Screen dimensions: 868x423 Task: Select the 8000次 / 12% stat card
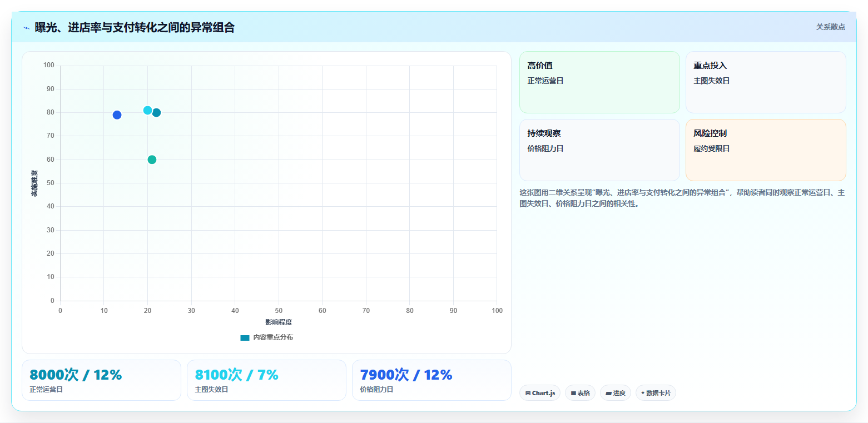click(x=101, y=380)
